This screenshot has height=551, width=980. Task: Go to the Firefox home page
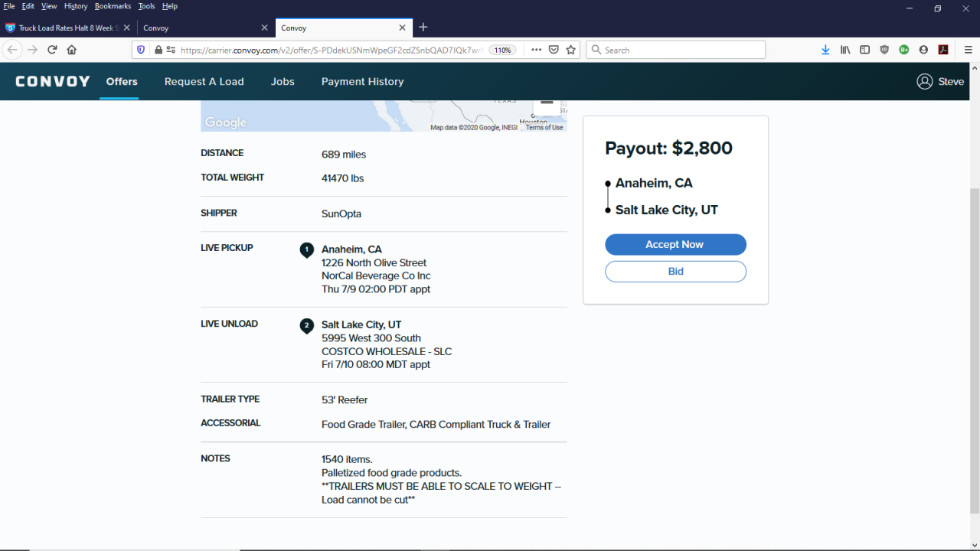tap(71, 50)
